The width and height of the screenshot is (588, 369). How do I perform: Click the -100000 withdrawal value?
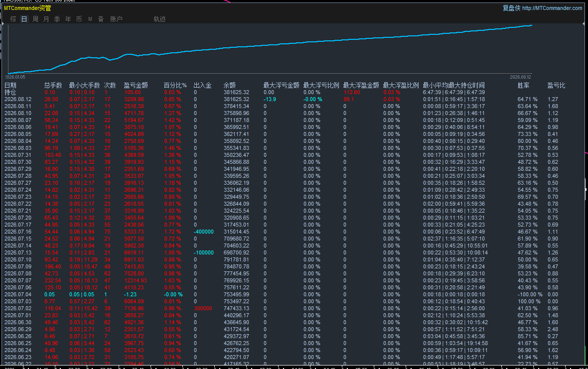[204, 252]
